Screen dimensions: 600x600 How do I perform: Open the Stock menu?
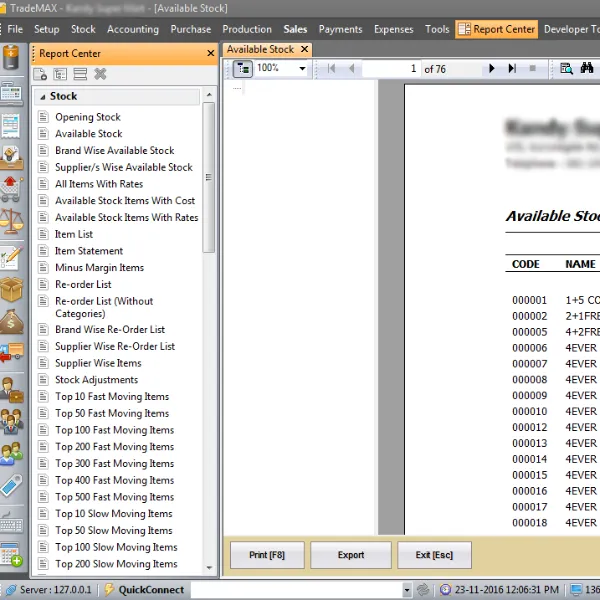click(x=83, y=29)
